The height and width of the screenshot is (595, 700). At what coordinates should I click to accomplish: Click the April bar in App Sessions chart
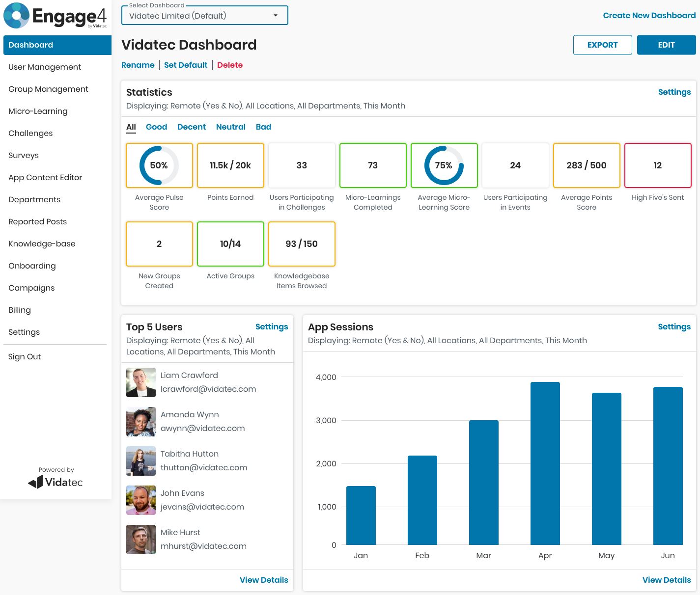pyautogui.click(x=545, y=463)
